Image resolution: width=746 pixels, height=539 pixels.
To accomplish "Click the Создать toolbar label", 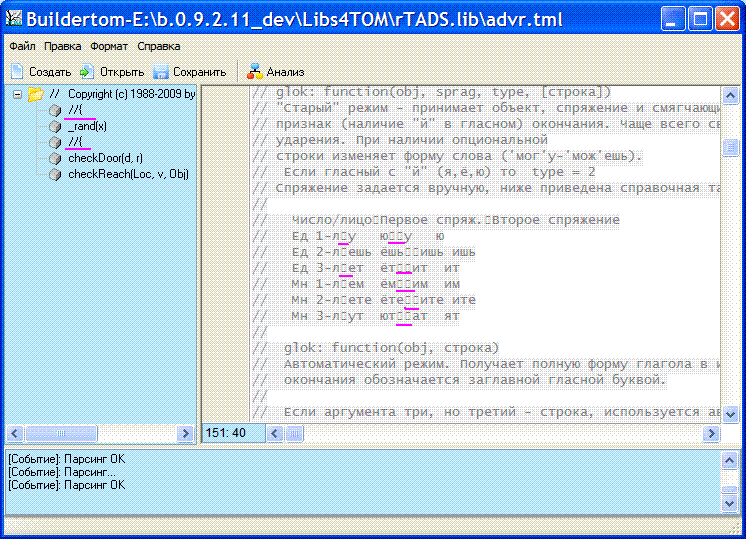I will coord(50,72).
